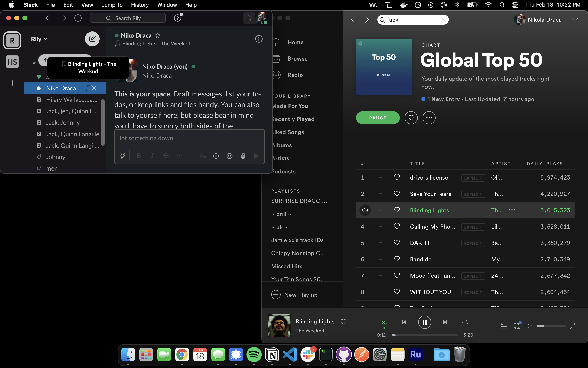Image resolution: width=588 pixels, height=368 pixels.
Task: Click PAUSE button on Global Top 50
Action: point(378,118)
